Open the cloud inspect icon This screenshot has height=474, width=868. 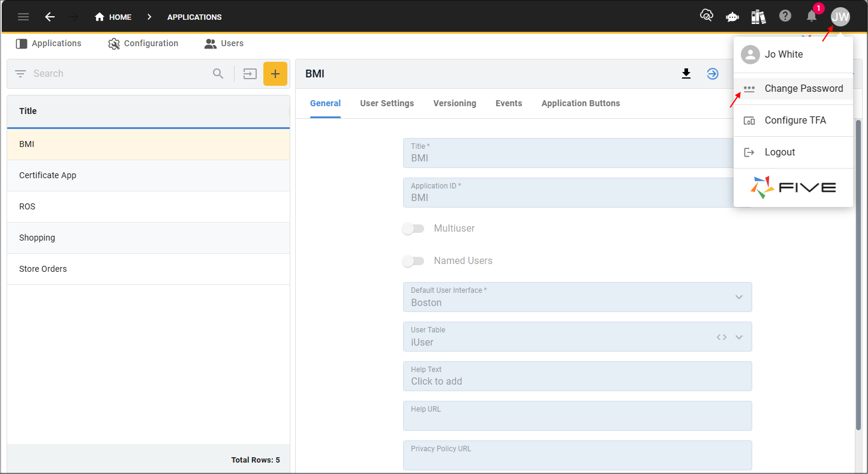coord(707,16)
